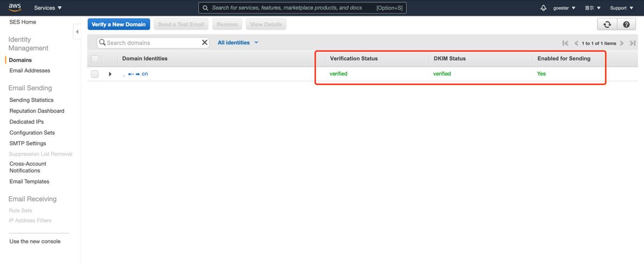
Task: Click Verify a New Domain button
Action: tap(119, 24)
